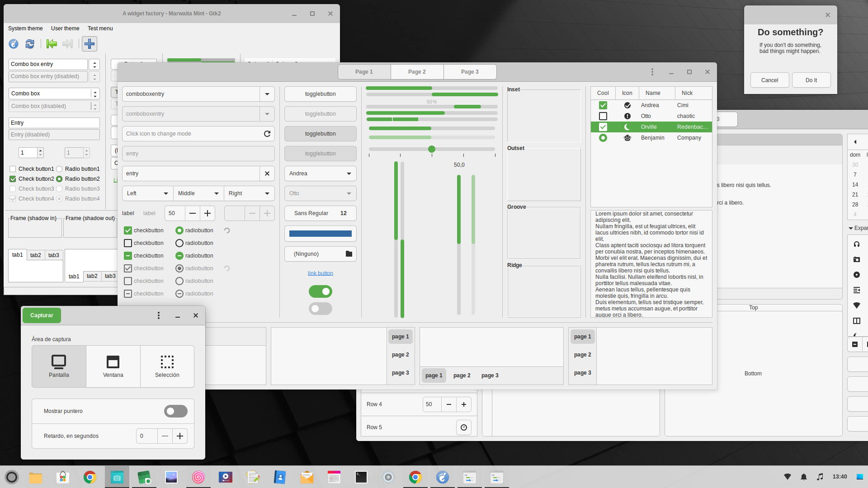Open the folder picker next to (Ninguno)

[x=348, y=254]
